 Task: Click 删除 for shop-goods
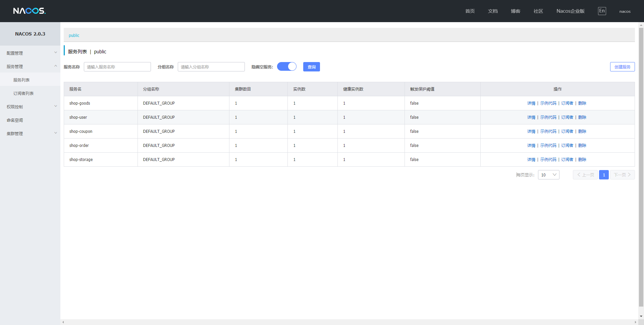(582, 103)
